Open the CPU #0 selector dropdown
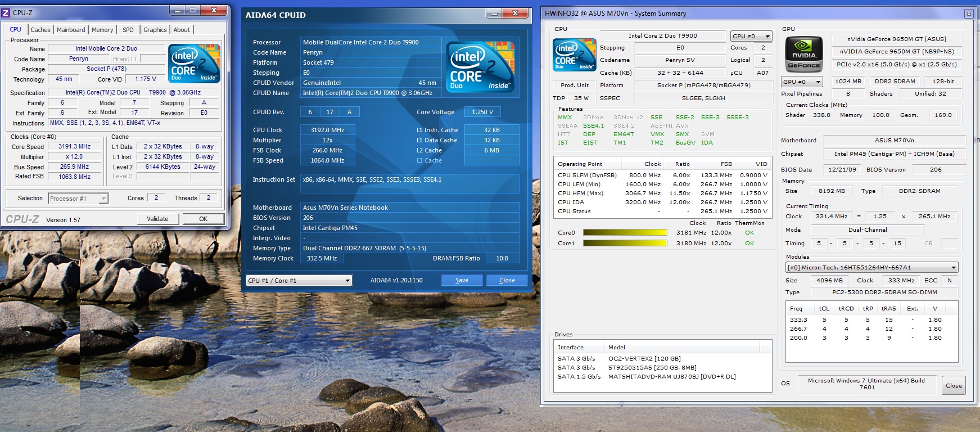 pos(751,36)
